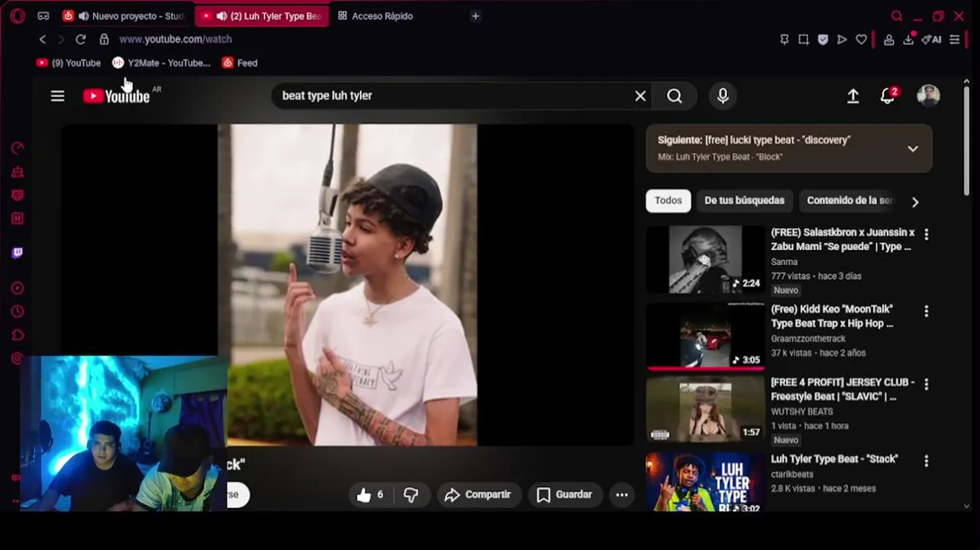Open browser downloads icon
This screenshot has width=980, height=550.
coord(908,39)
